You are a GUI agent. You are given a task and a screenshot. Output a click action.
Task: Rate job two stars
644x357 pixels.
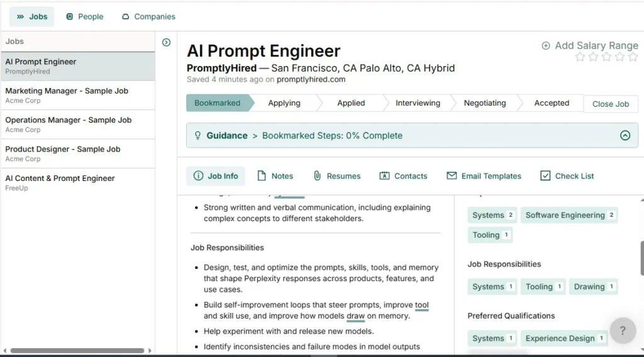point(593,57)
